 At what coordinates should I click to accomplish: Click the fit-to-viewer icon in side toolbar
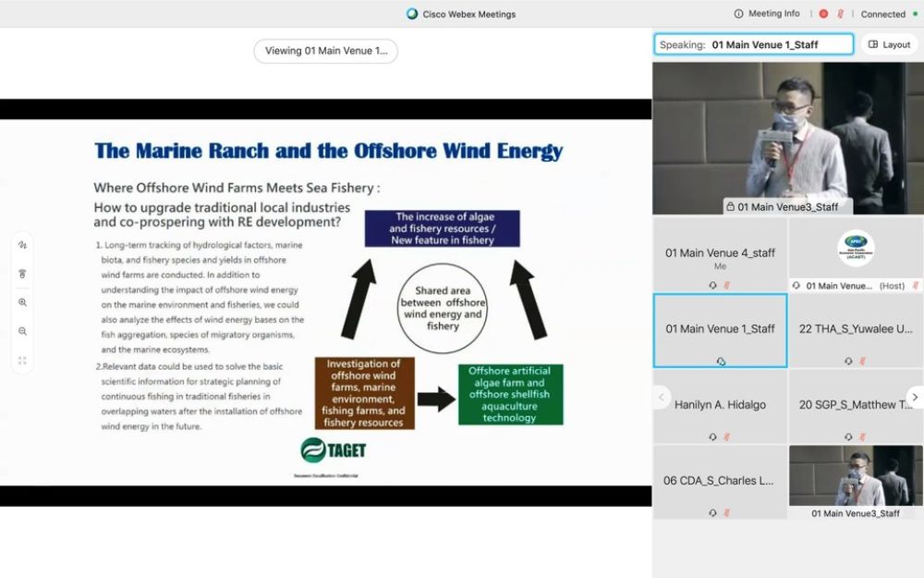click(22, 361)
